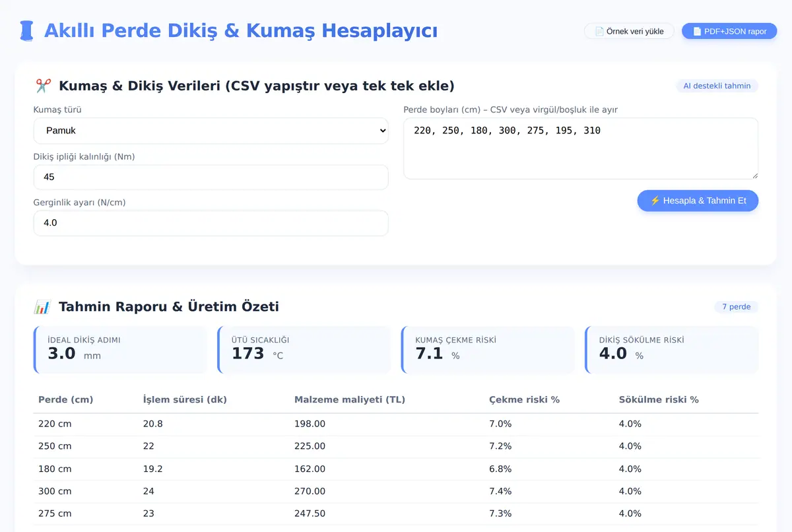Select the Kumaş Çekme Riski card

click(488, 350)
